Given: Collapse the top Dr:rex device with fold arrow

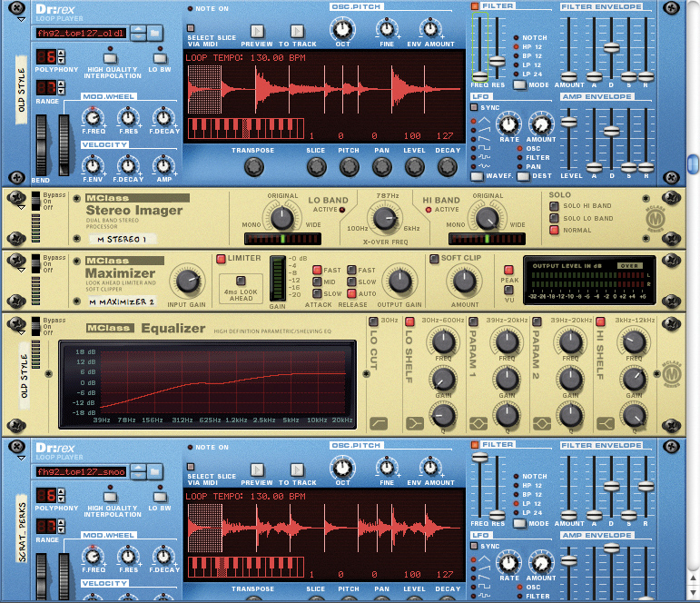Looking at the screenshot, I should point(21,20).
